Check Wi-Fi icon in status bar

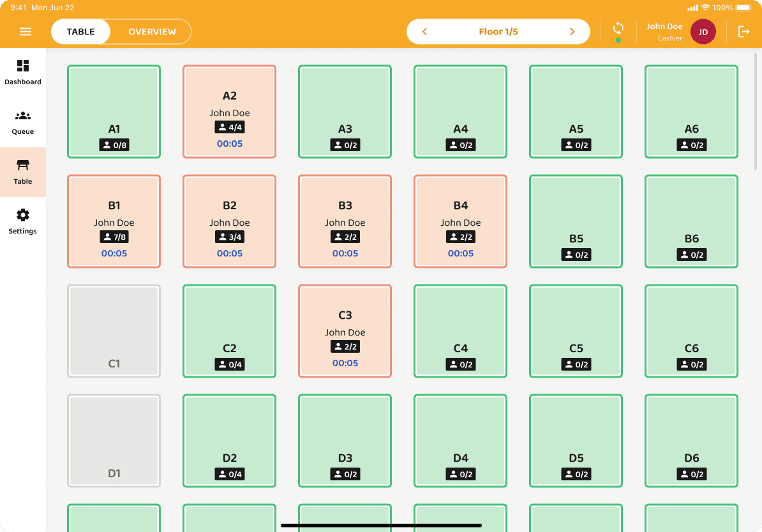click(705, 8)
